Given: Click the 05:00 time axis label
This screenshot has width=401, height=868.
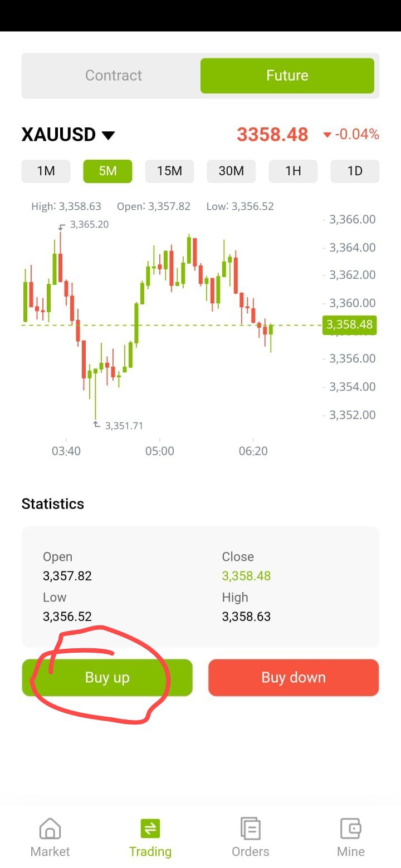Looking at the screenshot, I should [160, 451].
